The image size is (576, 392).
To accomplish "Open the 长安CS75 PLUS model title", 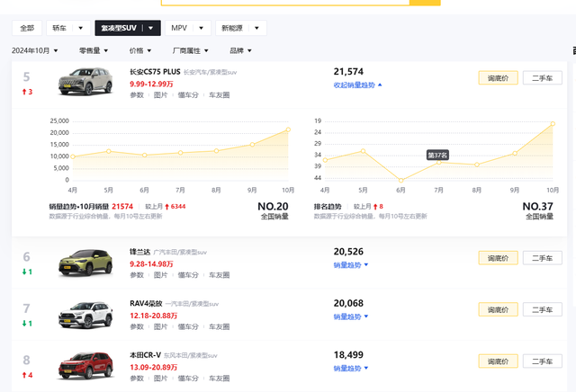I will [155, 72].
